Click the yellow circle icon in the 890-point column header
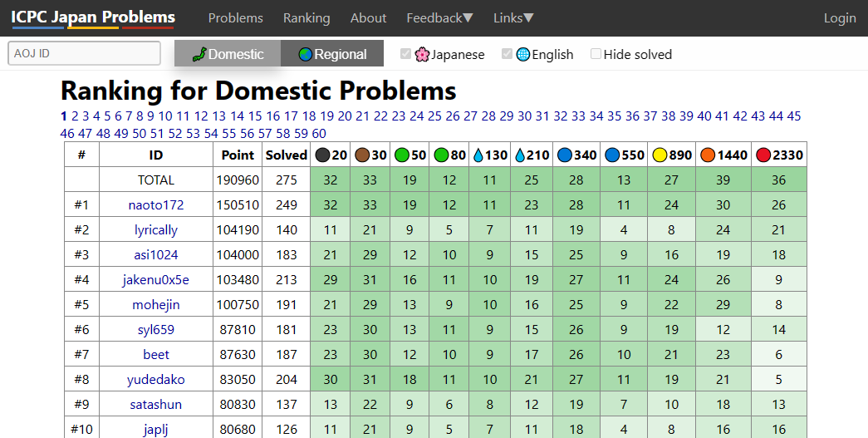The height and width of the screenshot is (438, 868). pyautogui.click(x=660, y=155)
